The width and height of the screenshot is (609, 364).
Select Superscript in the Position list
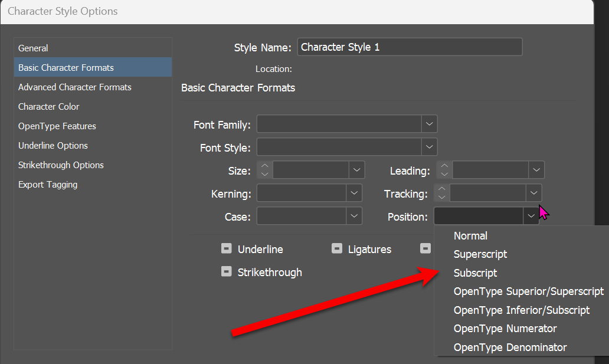coord(480,254)
